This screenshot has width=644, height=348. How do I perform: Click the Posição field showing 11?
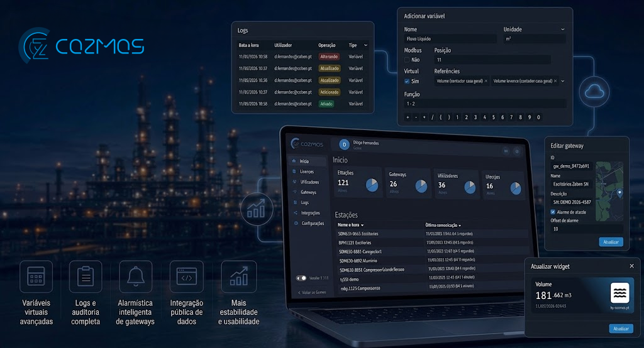coord(492,60)
